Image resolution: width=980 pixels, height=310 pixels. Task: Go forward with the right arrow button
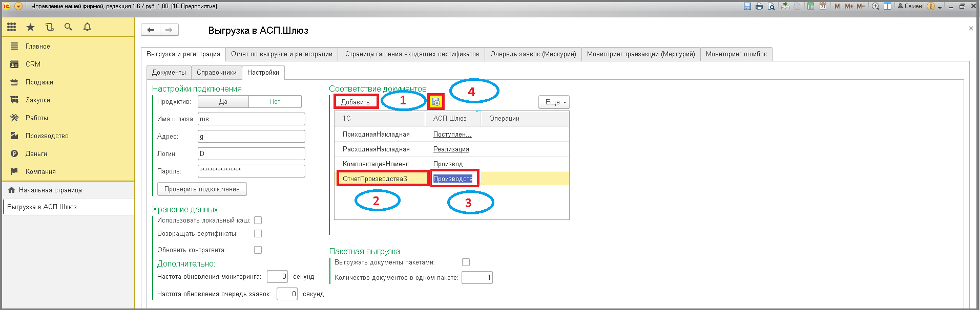click(169, 30)
